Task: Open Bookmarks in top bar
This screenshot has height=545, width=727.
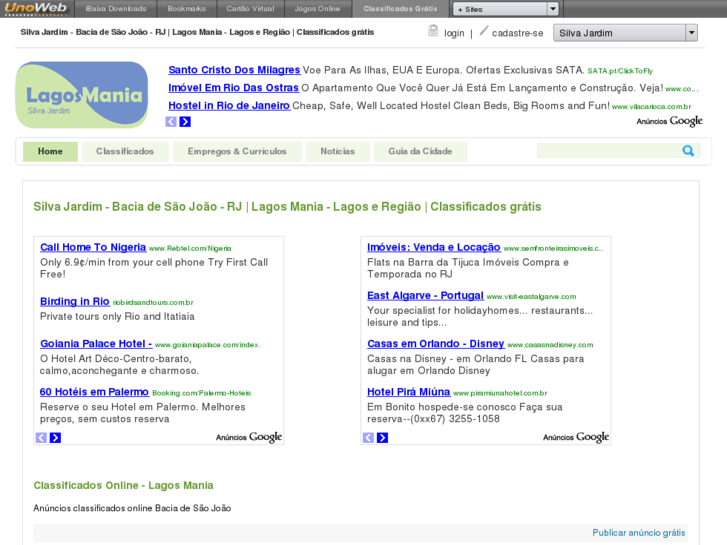Action: tap(186, 9)
